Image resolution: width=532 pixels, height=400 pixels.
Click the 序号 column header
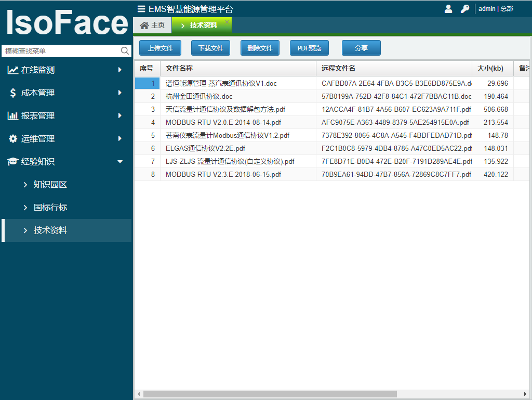pos(147,68)
